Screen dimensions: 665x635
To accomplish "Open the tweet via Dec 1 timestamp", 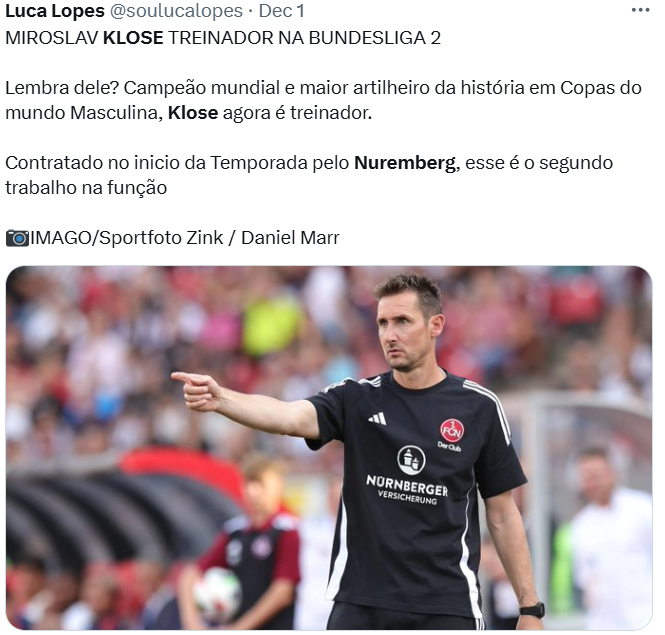I will tap(282, 11).
